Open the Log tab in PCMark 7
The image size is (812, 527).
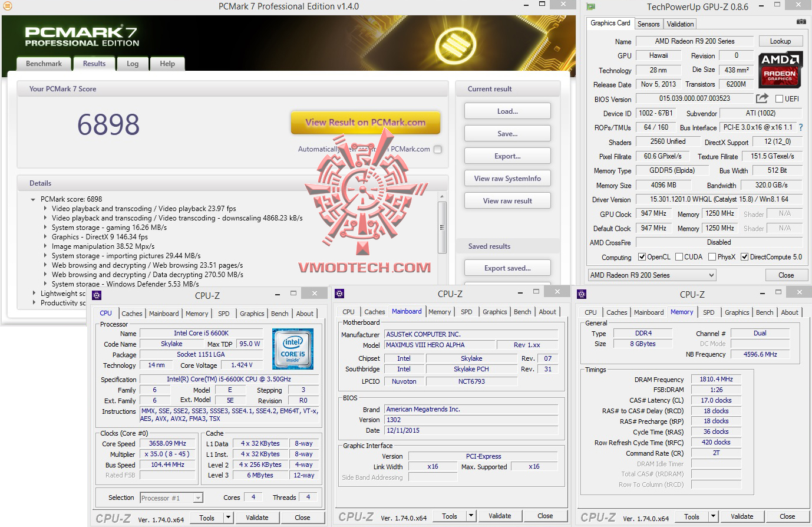pos(133,64)
